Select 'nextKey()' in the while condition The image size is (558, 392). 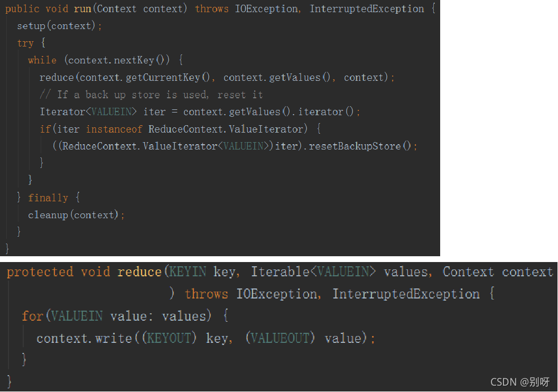(x=139, y=60)
